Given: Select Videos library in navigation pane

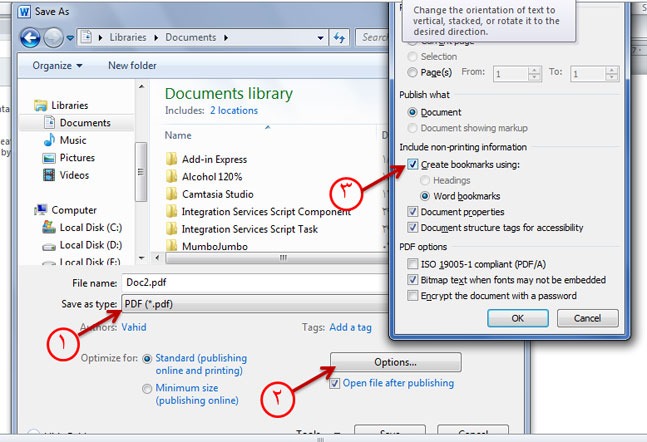Looking at the screenshot, I should click(74, 175).
